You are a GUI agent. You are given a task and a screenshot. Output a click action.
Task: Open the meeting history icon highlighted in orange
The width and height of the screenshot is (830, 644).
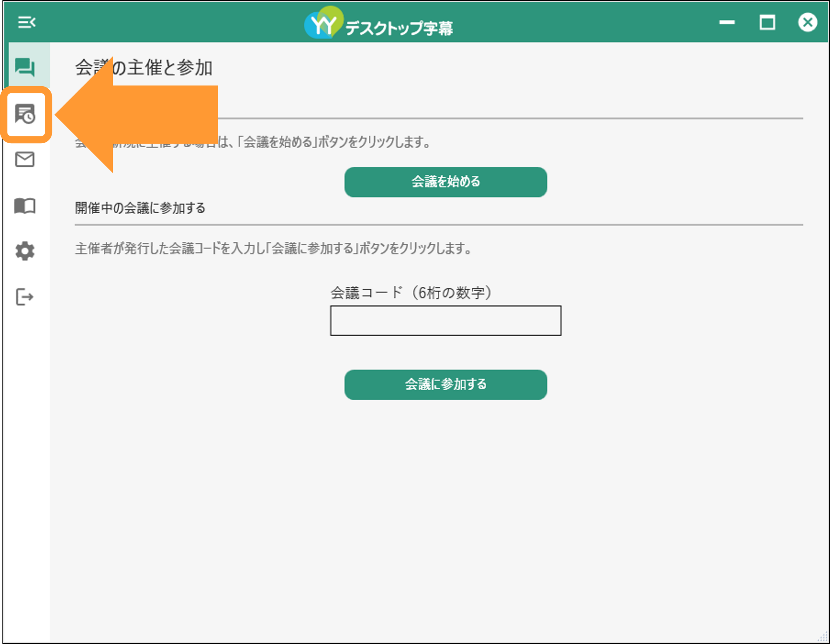[x=26, y=114]
